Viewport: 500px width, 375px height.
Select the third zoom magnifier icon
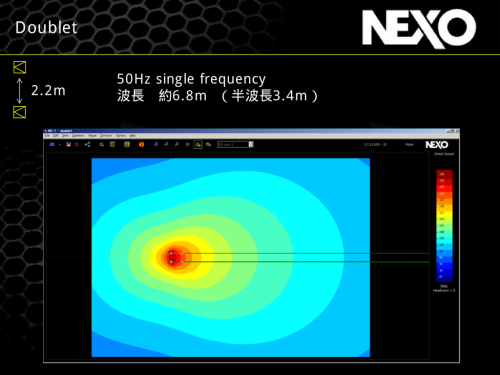coord(177,144)
